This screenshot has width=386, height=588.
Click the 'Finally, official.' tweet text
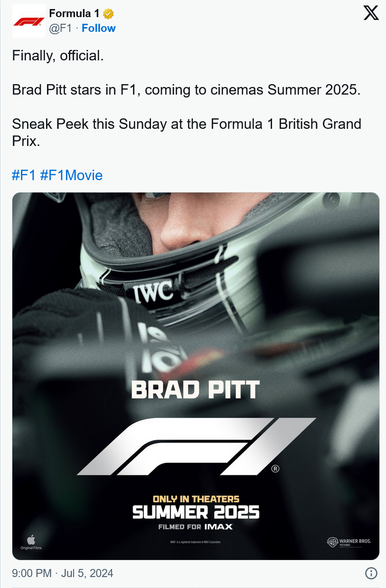[x=57, y=56]
